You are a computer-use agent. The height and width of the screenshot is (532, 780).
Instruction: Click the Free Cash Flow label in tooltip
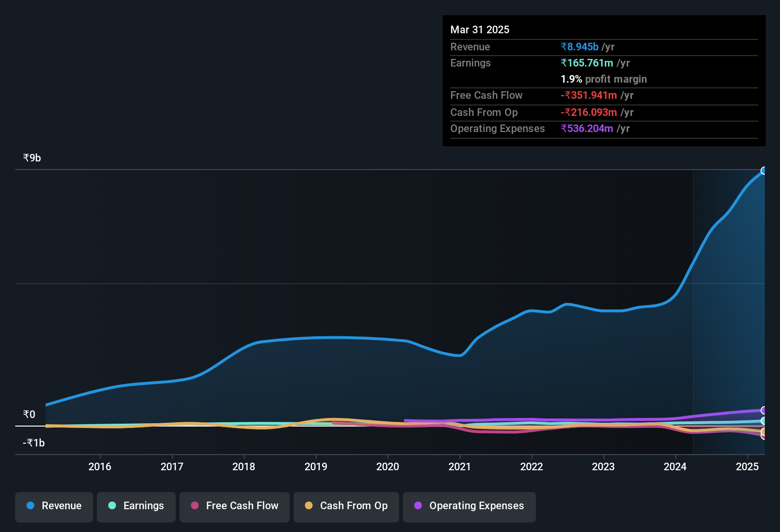pos(486,95)
